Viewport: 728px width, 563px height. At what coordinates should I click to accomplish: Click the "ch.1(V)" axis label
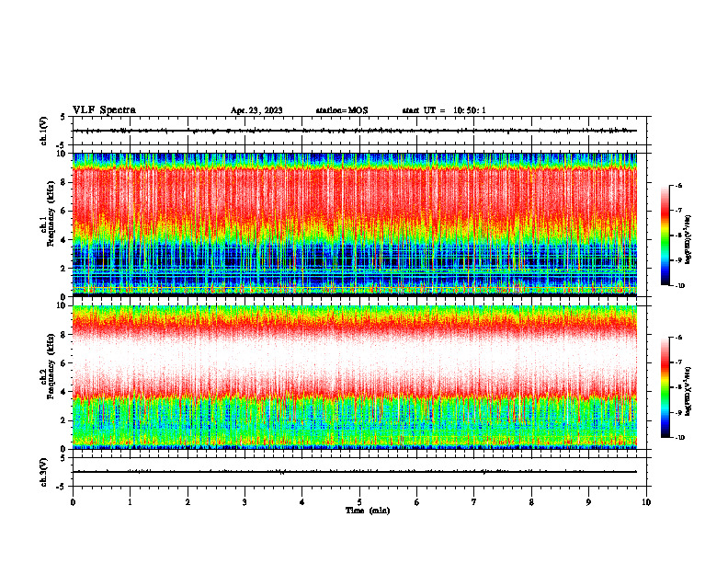pos(43,131)
